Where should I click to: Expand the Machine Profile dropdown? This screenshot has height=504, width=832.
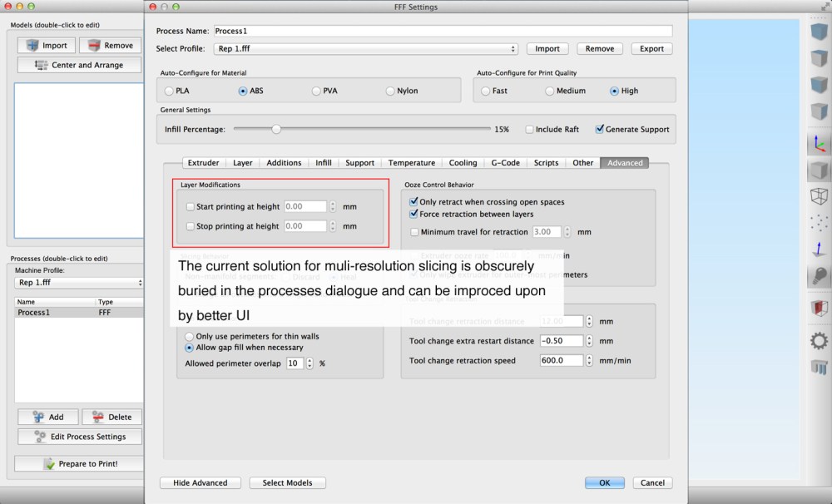tap(79, 283)
